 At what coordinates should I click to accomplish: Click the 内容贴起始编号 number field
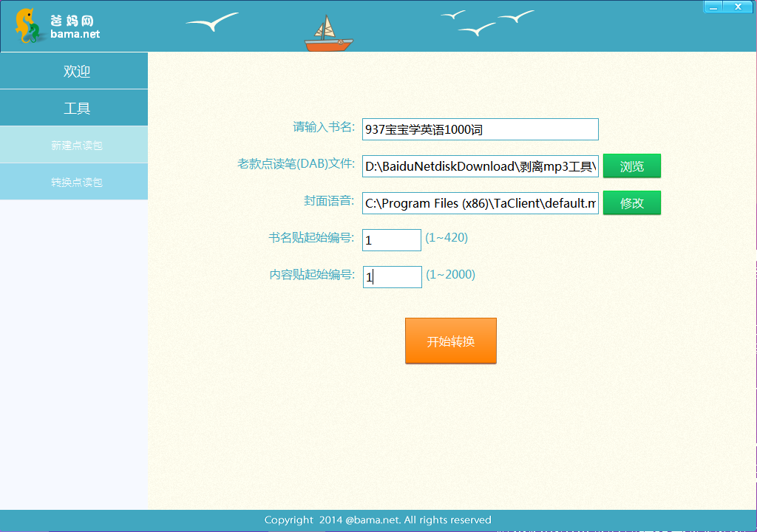[391, 276]
